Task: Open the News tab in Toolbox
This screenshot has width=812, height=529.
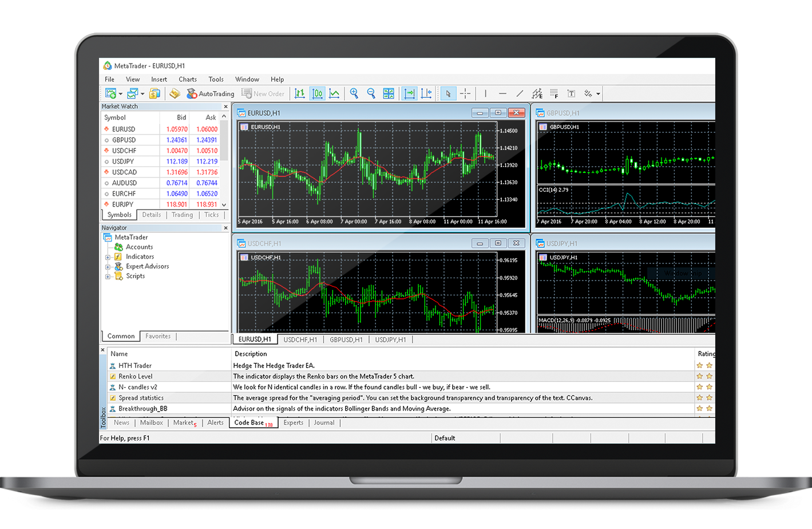Action: click(x=121, y=423)
